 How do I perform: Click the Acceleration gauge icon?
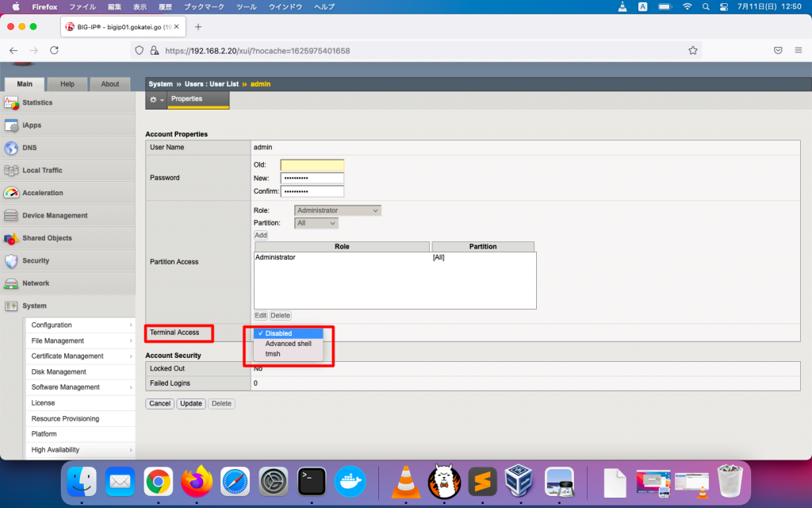click(11, 193)
